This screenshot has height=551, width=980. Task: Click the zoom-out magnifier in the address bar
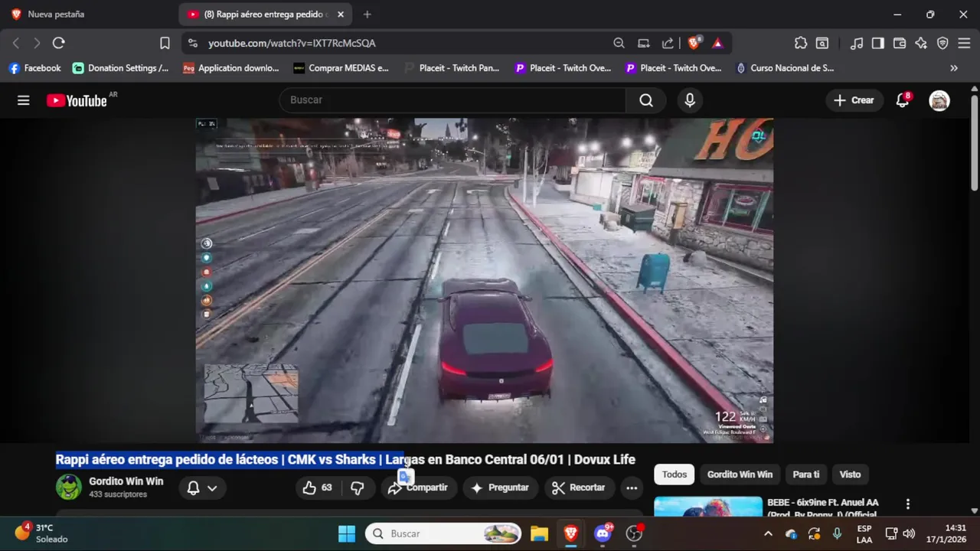point(619,44)
